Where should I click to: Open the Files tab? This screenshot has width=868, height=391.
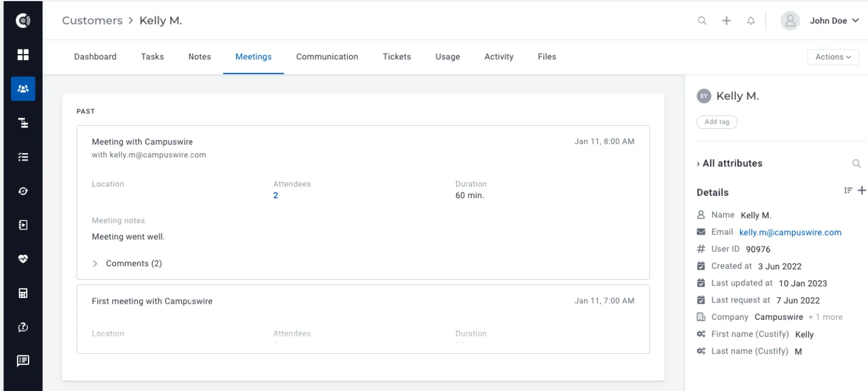click(x=546, y=57)
